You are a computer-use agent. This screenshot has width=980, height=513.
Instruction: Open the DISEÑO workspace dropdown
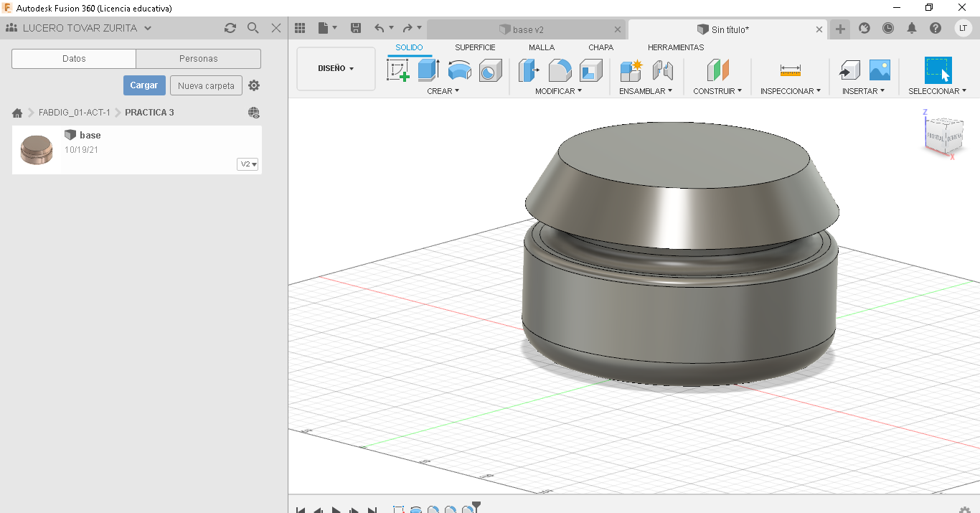coord(336,69)
